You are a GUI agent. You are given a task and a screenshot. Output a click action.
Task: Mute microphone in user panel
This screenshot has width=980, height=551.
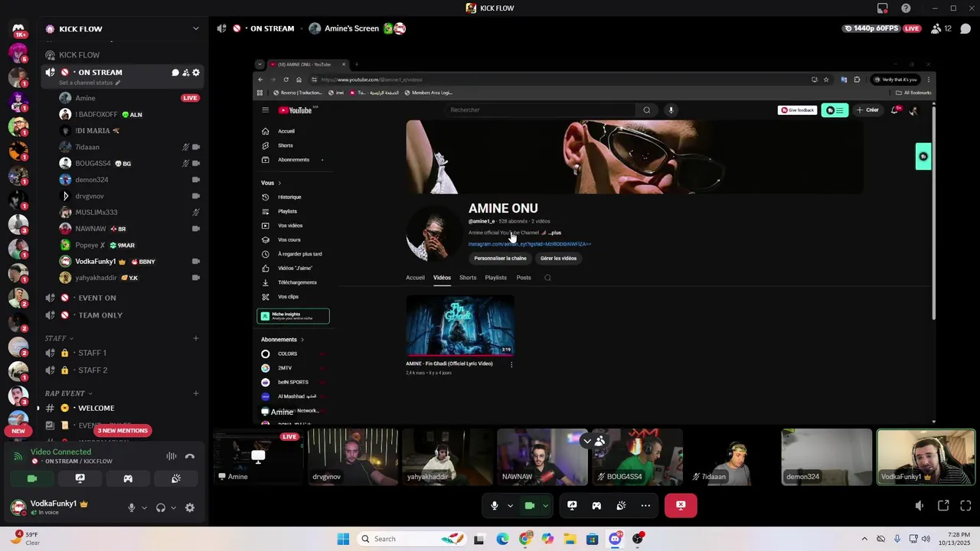tap(132, 507)
